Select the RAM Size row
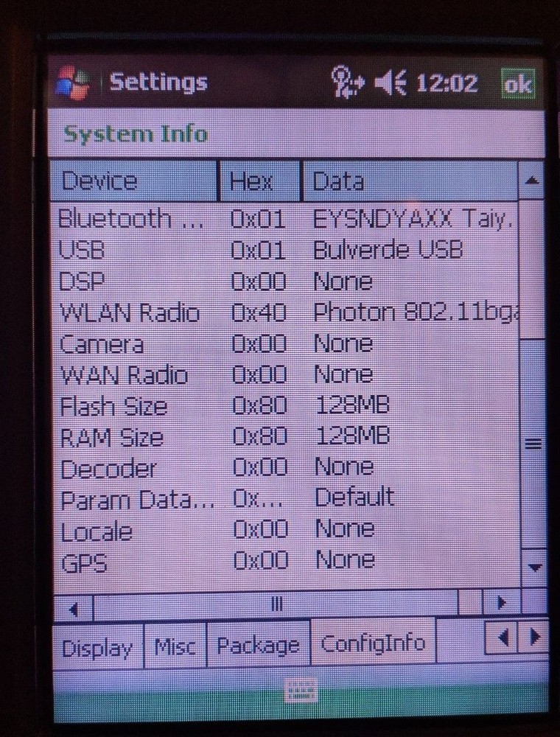The height and width of the screenshot is (737, 560). (284, 436)
